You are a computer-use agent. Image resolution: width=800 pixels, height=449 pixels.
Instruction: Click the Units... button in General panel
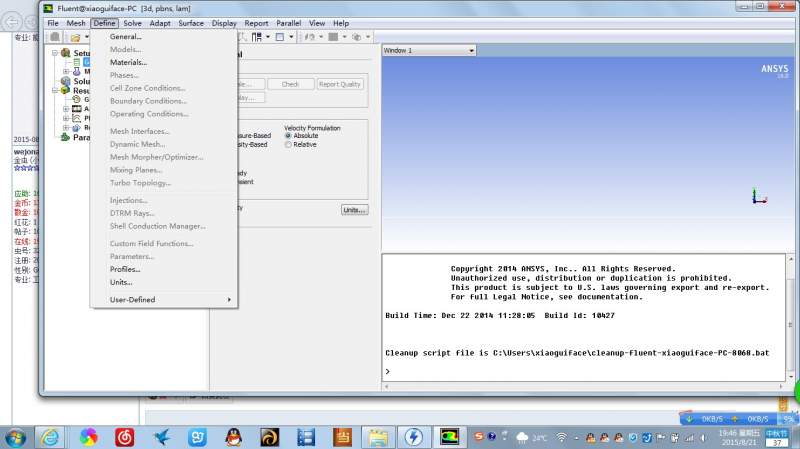click(x=355, y=210)
